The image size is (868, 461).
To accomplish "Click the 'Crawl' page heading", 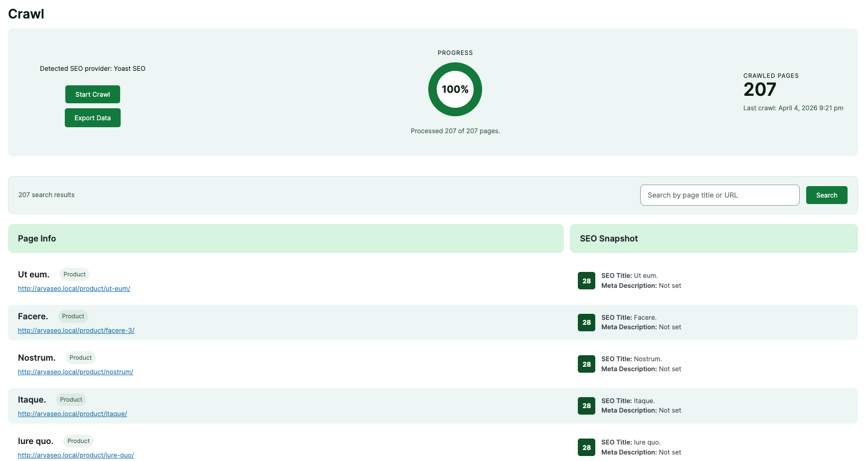I will click(26, 14).
